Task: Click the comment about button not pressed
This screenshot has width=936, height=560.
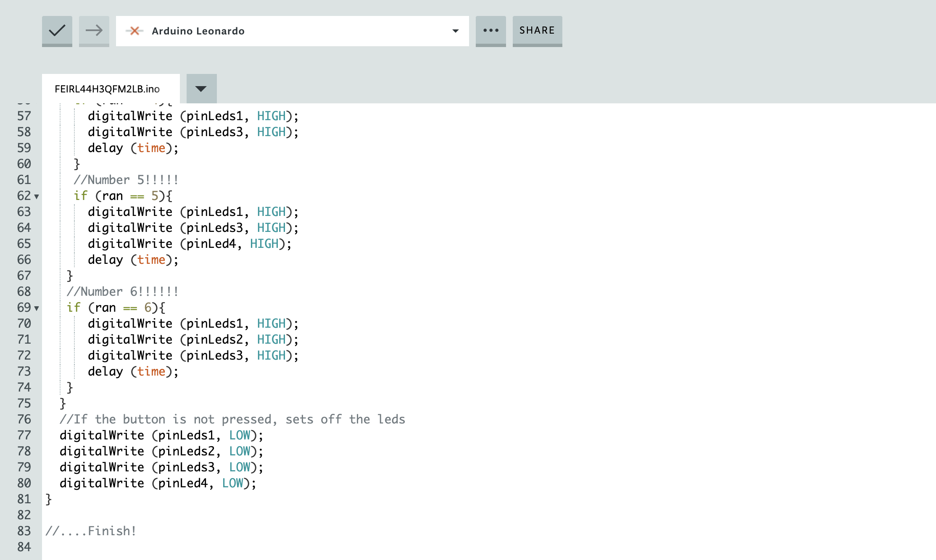Action: [x=232, y=419]
